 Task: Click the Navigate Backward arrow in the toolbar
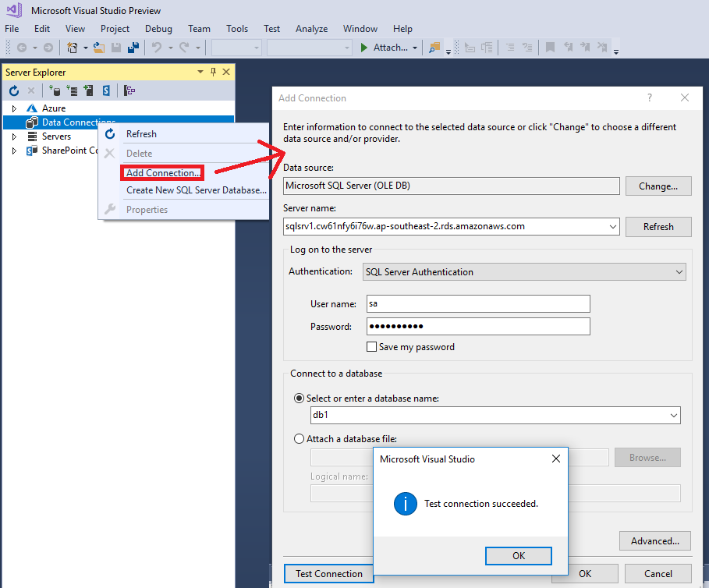[22, 48]
